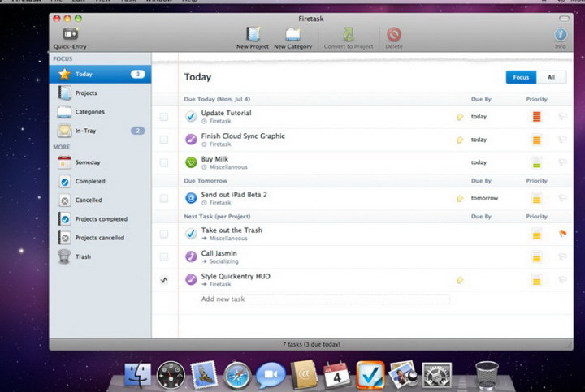Screen dimensions: 585x392
Task: Click Send out iPad Beta note icon
Action: click(460, 199)
